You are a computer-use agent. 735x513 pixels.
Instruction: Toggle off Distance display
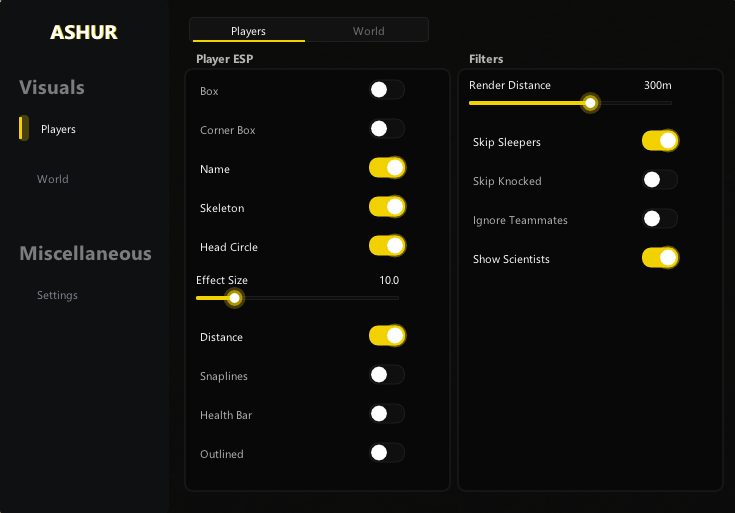[x=386, y=336]
